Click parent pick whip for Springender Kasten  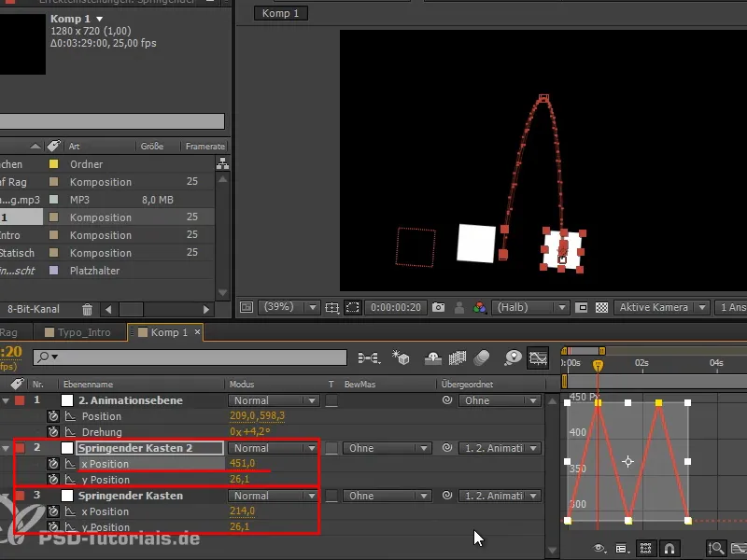click(x=447, y=496)
